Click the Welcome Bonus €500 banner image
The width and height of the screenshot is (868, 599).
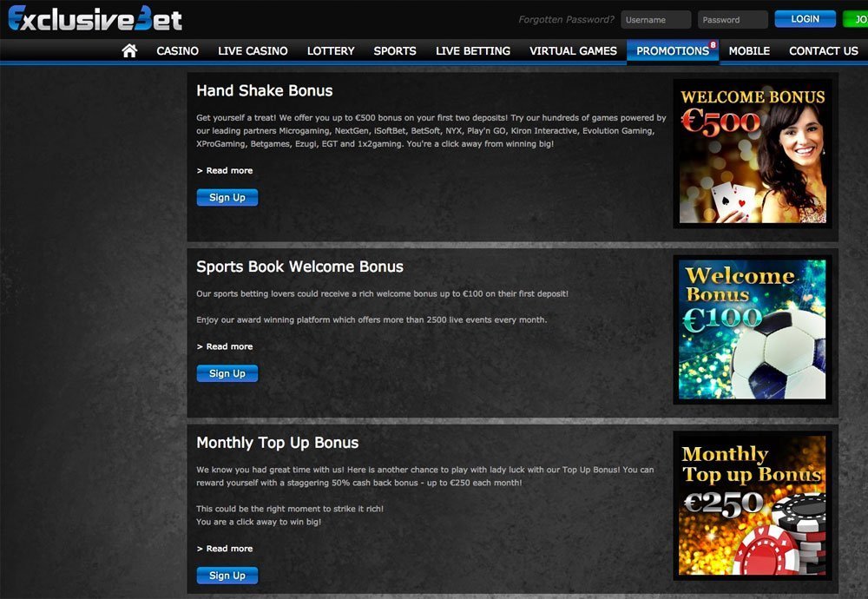[752, 152]
